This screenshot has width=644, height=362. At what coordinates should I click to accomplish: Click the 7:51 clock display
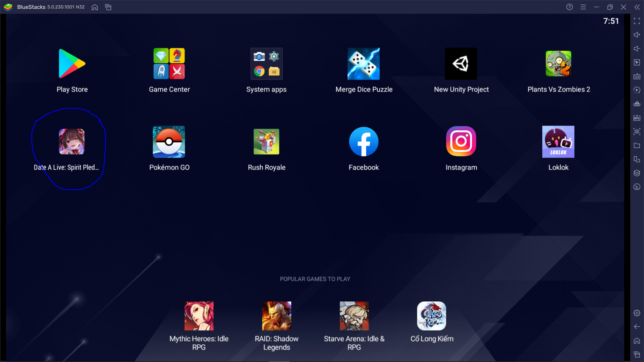tap(611, 21)
